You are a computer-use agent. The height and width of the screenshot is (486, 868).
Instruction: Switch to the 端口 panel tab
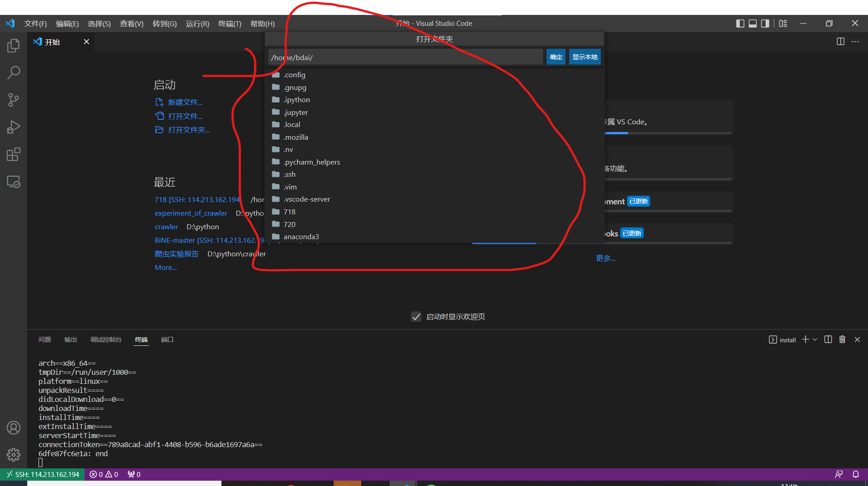click(167, 340)
